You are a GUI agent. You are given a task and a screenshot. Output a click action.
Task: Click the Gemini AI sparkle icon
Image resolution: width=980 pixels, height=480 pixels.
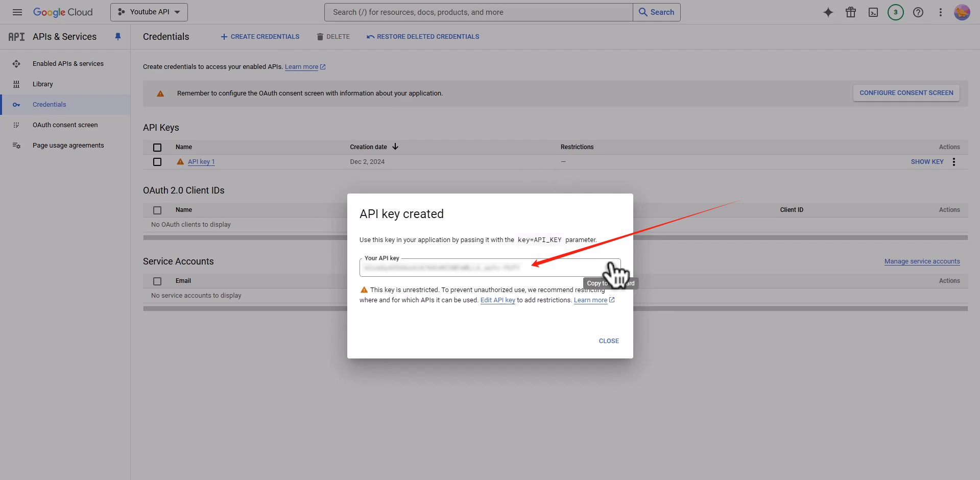(x=828, y=12)
